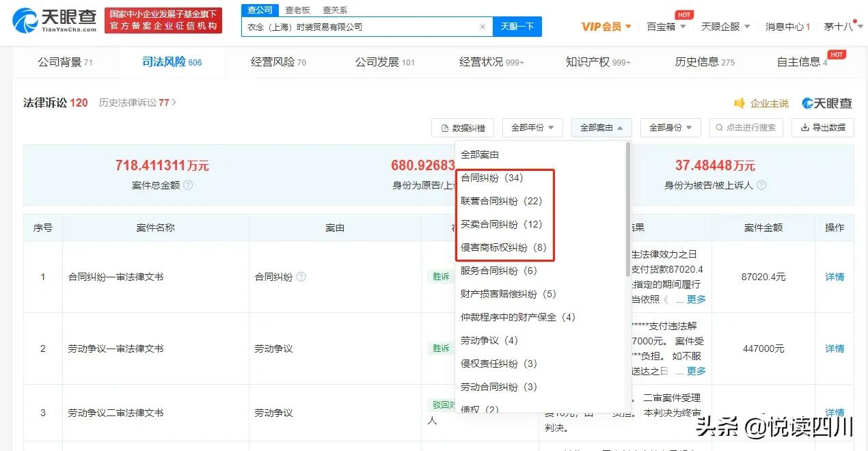Image resolution: width=868 pixels, height=451 pixels.
Task: Click the megaphone icon beside 企业主说
Action: [x=740, y=102]
